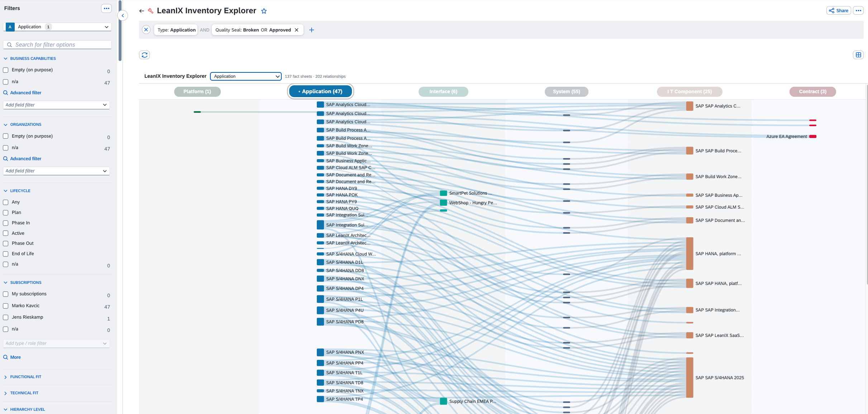
Task: Select the IT Component (25) column pill
Action: 690,92
